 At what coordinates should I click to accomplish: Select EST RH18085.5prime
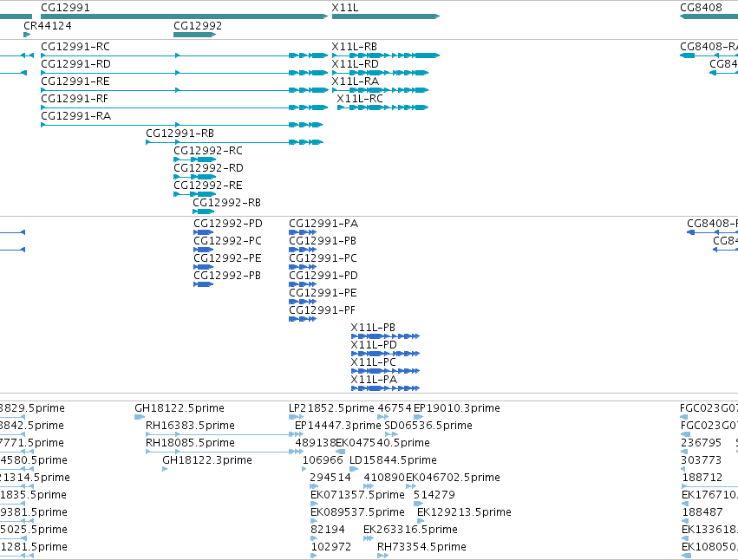[190, 443]
